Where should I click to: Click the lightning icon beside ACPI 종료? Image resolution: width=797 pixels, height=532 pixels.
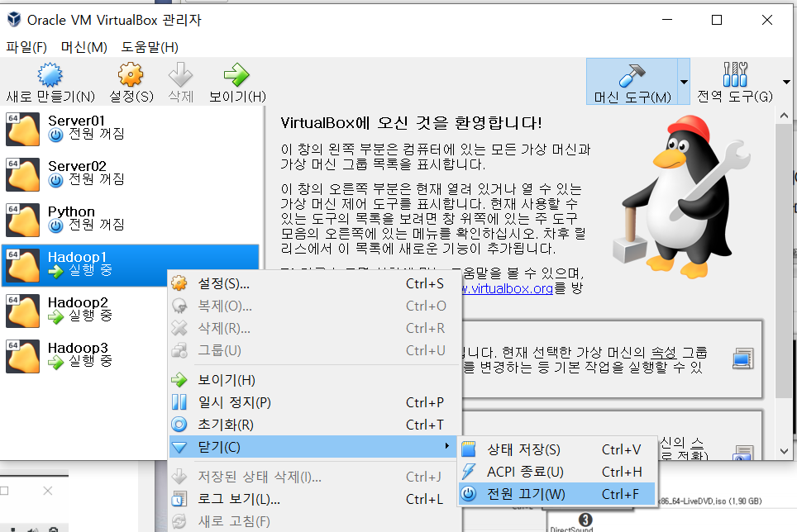click(469, 472)
